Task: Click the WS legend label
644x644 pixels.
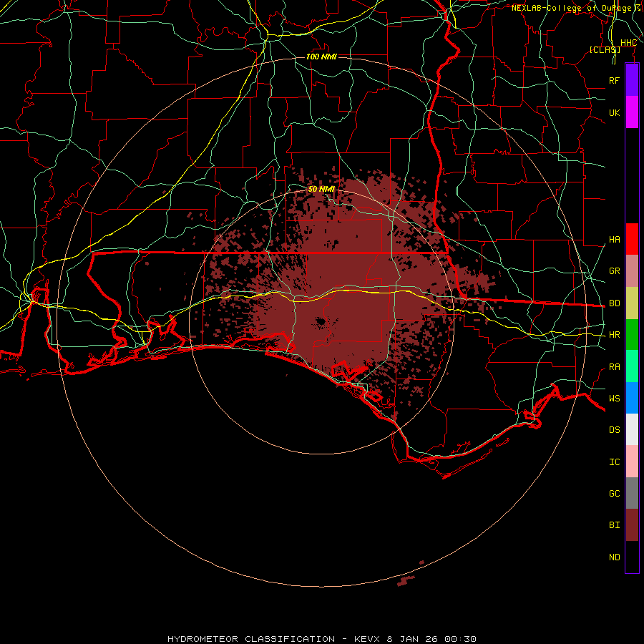Action: tap(614, 399)
